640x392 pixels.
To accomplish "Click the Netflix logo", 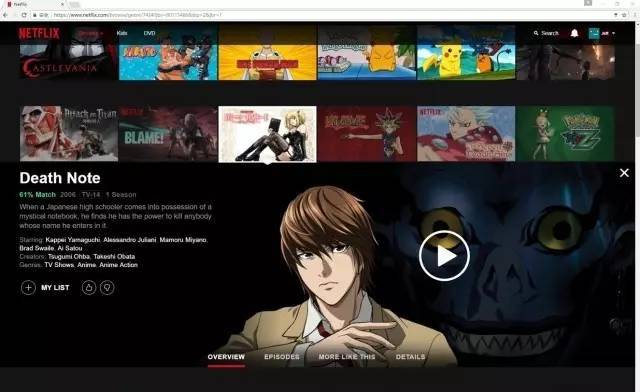I will pyautogui.click(x=39, y=33).
